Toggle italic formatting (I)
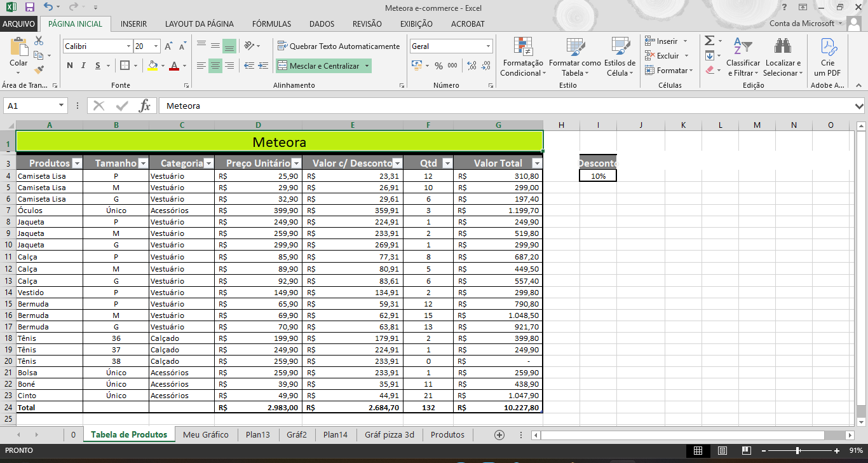 click(x=84, y=66)
